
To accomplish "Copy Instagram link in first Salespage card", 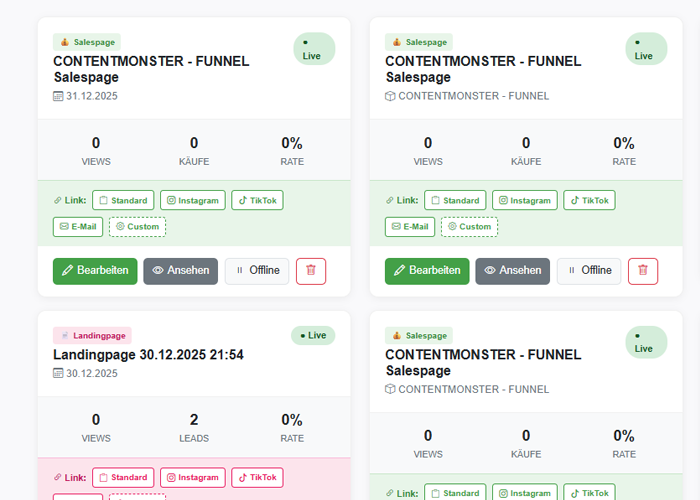I will point(193,200).
